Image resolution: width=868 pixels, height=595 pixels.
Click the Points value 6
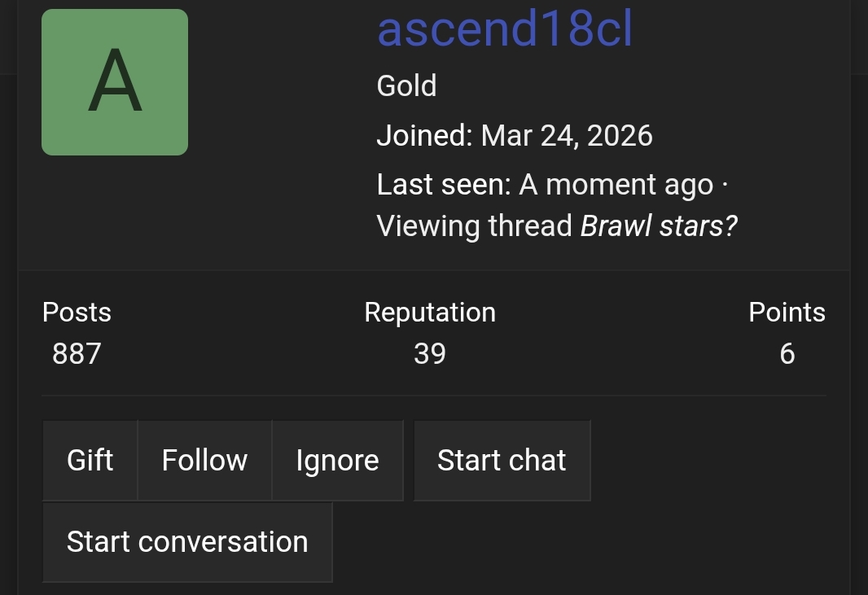787,353
